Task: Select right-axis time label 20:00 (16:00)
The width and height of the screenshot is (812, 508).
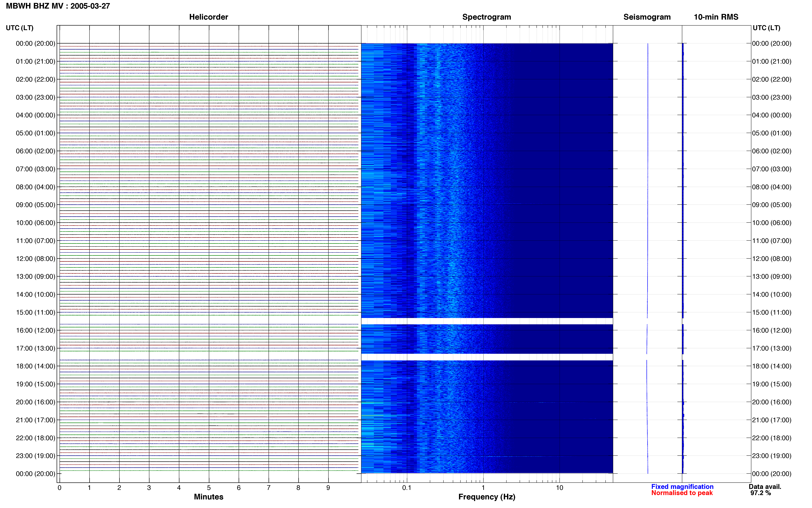Action: [772, 402]
